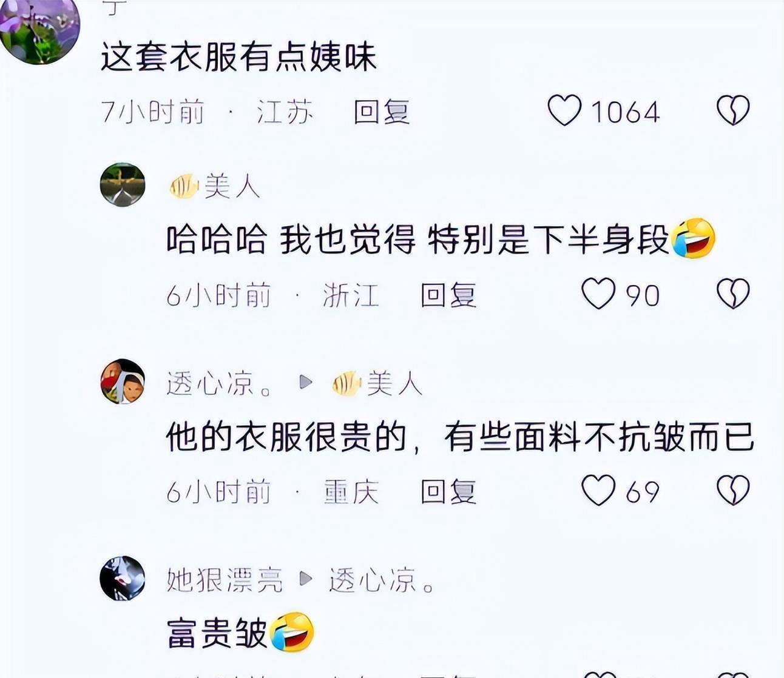Like the comment with 69 likes
784x678 pixels.
tap(598, 490)
